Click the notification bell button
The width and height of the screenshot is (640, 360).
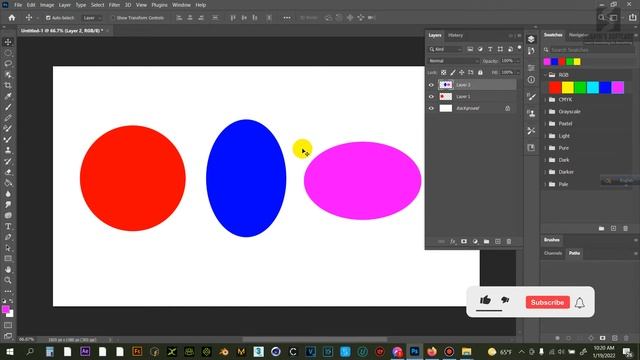(x=580, y=303)
